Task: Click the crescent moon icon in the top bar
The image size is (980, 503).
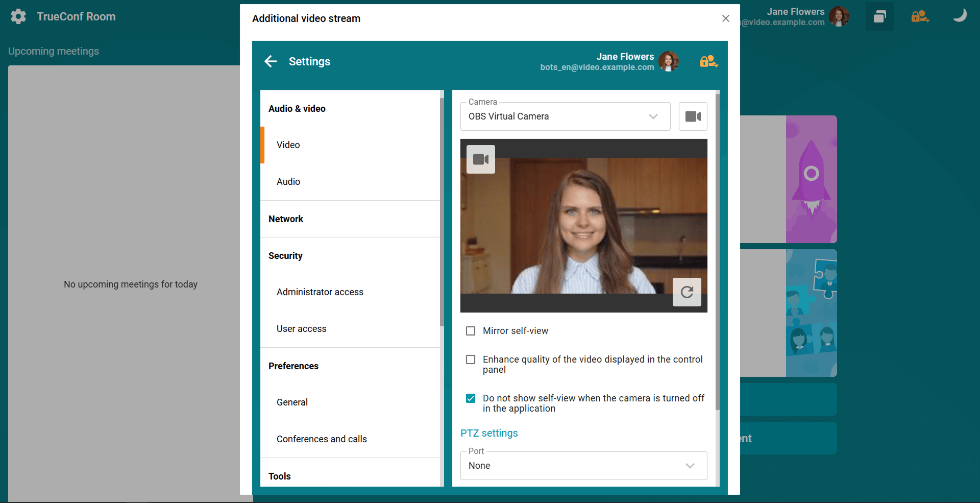Action: tap(960, 16)
